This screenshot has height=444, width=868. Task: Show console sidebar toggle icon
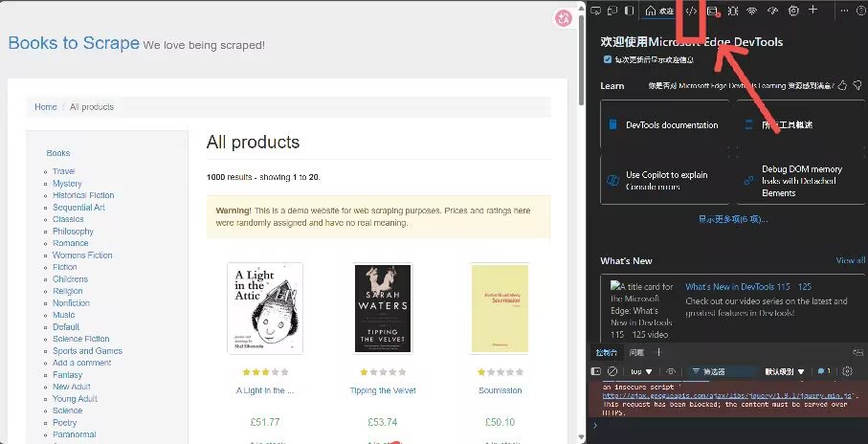coord(596,371)
